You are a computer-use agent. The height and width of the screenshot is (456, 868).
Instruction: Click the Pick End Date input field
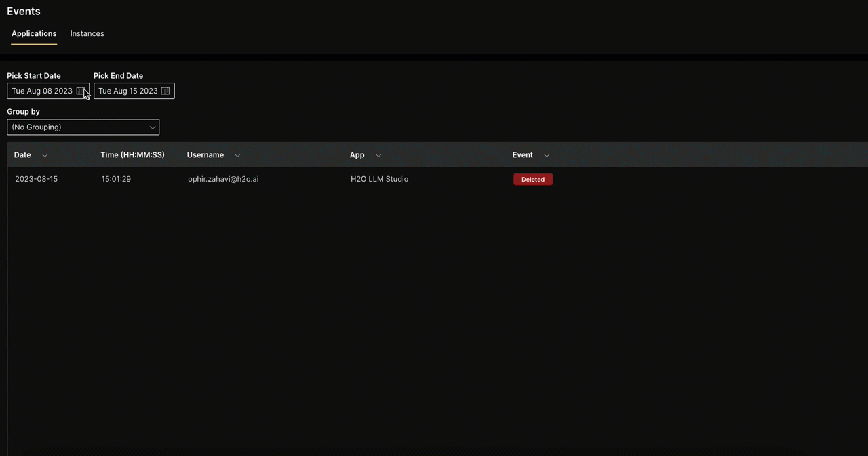coord(127,91)
